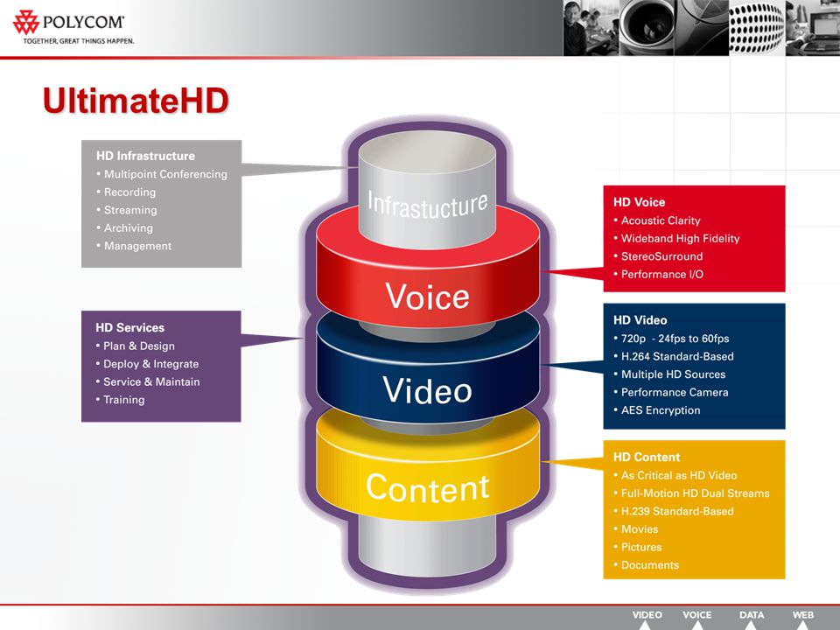Click the Movies bullet
This screenshot has width=840, height=630.
point(636,529)
